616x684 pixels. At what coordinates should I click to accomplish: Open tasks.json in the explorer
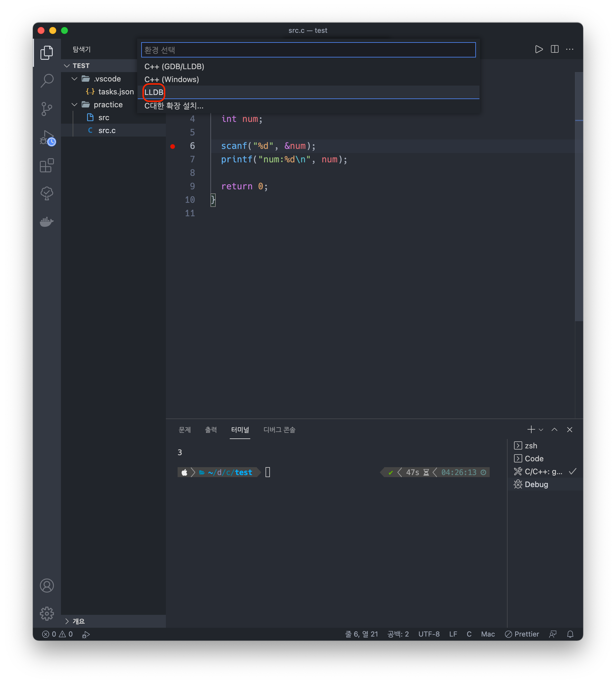(116, 92)
